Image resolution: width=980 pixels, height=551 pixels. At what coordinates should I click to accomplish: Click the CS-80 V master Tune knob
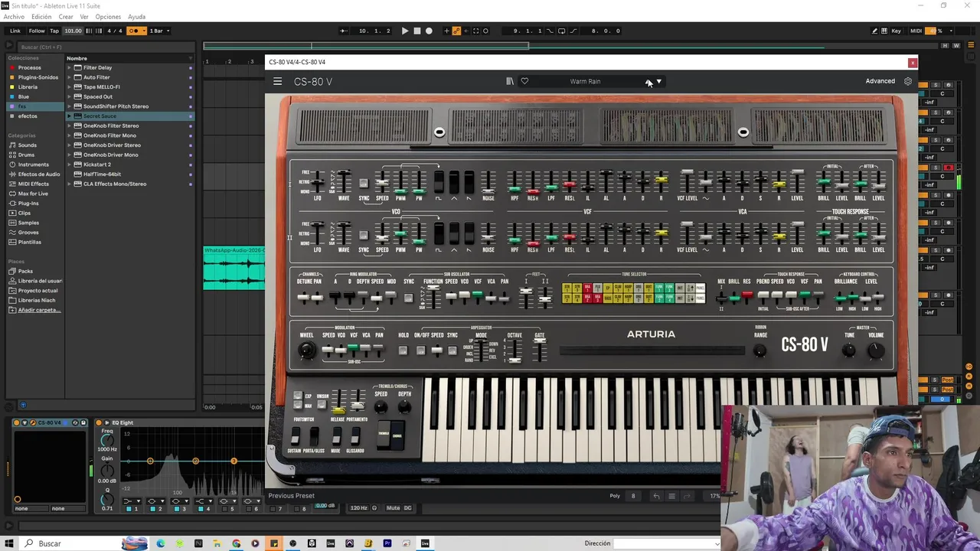(x=848, y=350)
